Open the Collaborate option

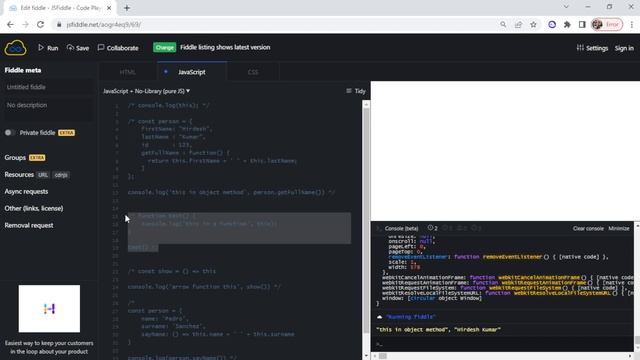pos(118,48)
